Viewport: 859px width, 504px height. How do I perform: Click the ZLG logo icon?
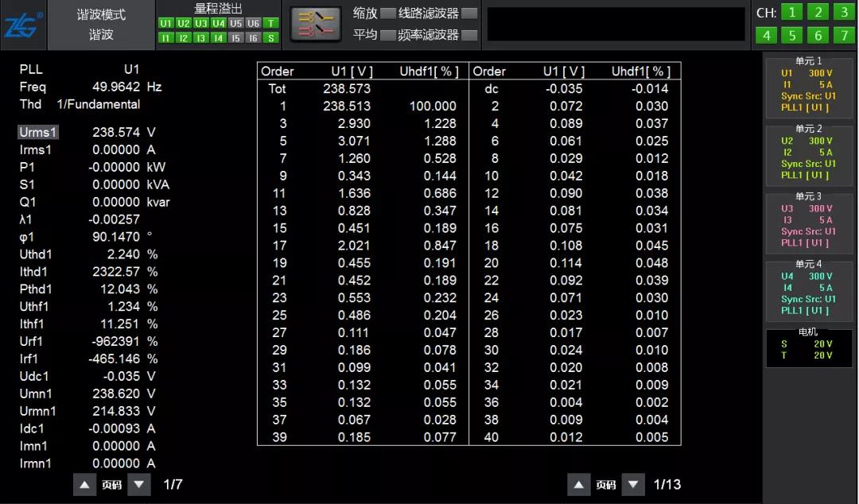point(23,25)
